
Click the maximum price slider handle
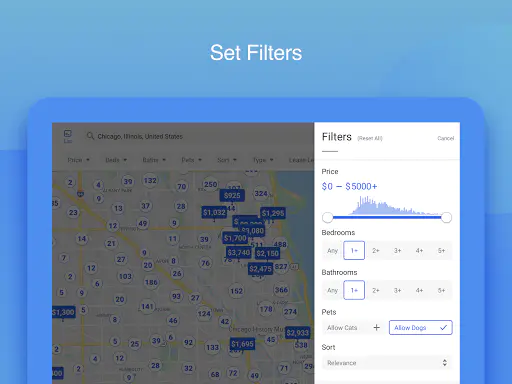pyautogui.click(x=446, y=218)
